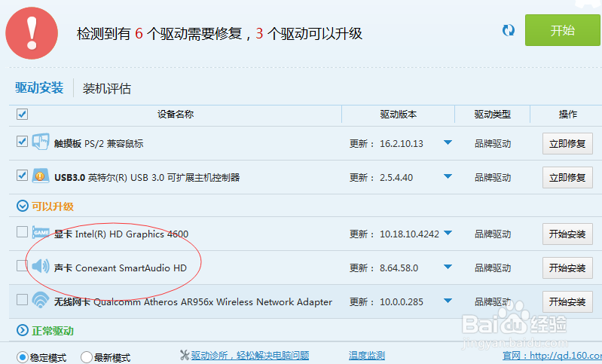Click the wireless network card icon

click(41, 300)
